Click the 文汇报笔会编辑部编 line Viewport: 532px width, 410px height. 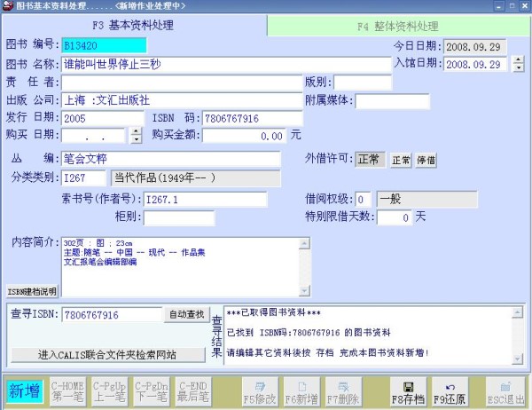[100, 262]
